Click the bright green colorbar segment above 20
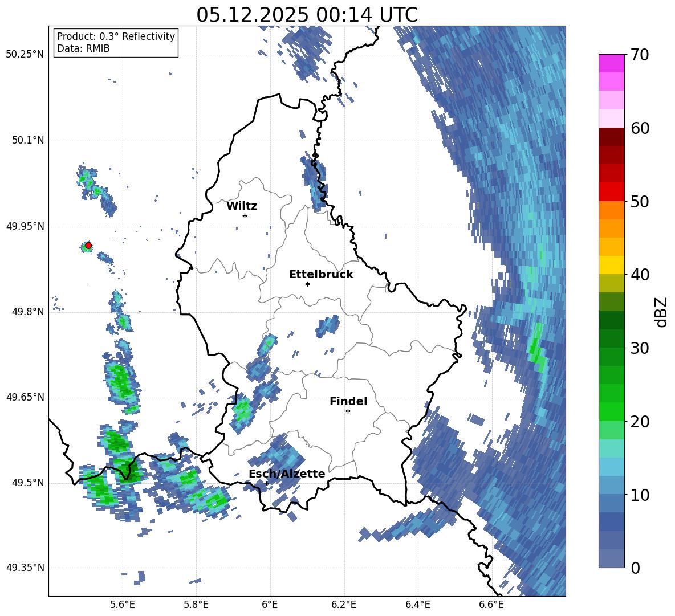The image size is (675, 616). (x=611, y=411)
